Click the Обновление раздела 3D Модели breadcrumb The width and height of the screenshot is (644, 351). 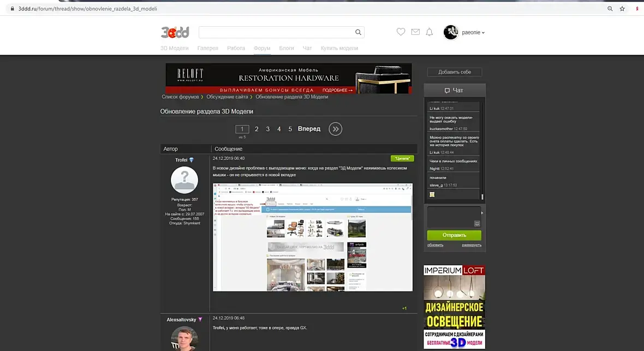(x=292, y=97)
